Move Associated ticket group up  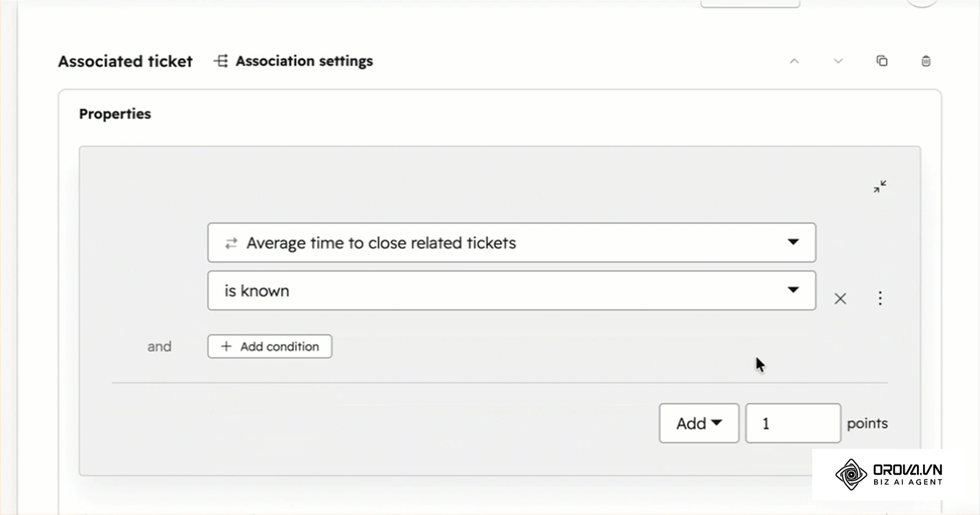[794, 61]
